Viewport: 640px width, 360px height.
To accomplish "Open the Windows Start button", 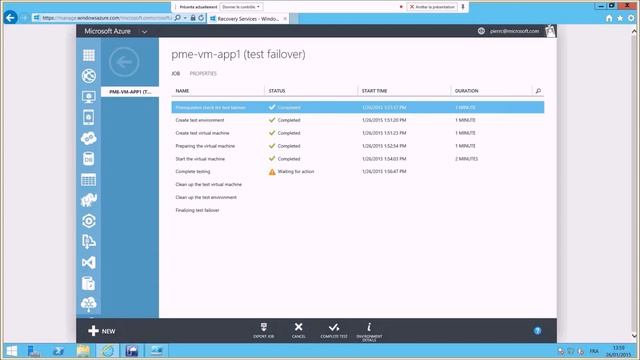I will (x=12, y=351).
